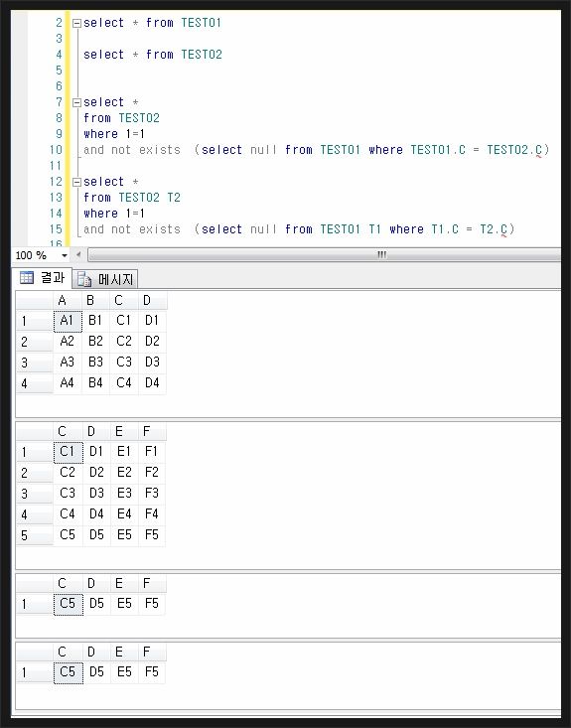The height and width of the screenshot is (728, 571).
Task: Switch to the 결과 results tab
Action: [43, 278]
